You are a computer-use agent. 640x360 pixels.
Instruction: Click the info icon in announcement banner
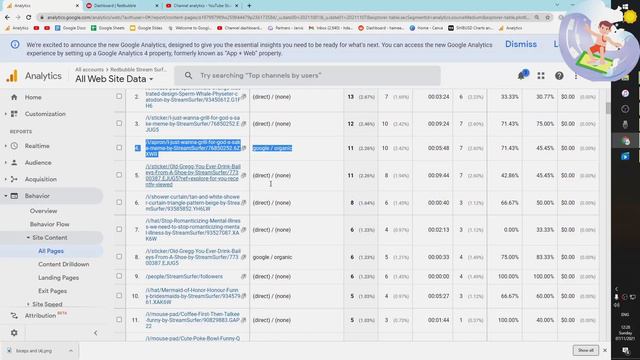(15, 44)
